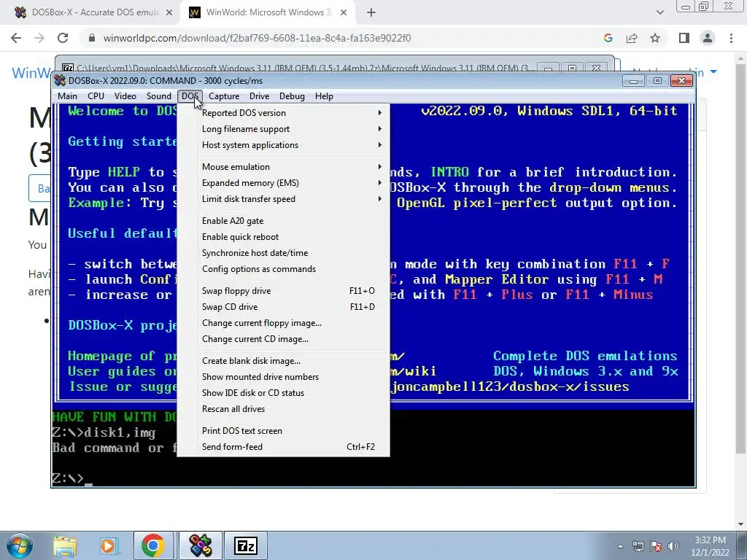Switch to Chrome in taskbar

[x=153, y=545]
